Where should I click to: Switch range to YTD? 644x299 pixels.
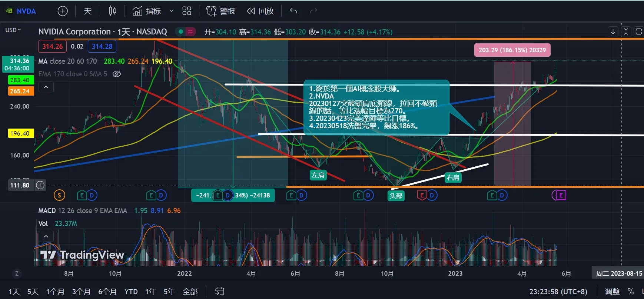click(x=131, y=292)
